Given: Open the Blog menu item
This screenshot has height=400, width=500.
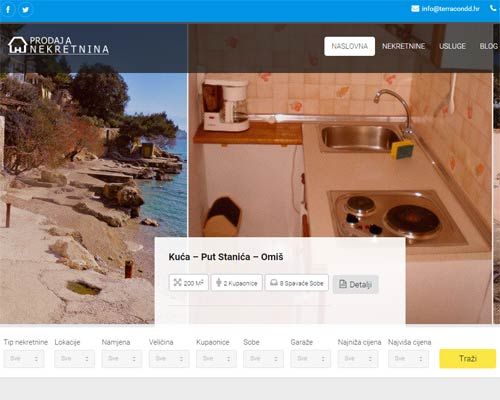Looking at the screenshot, I should pos(489,46).
